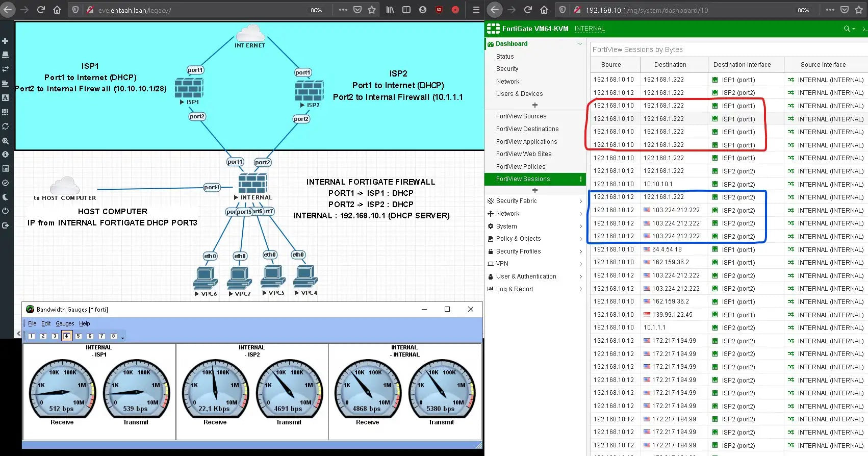The width and height of the screenshot is (868, 456).
Task: Expand the Security Fabric menu
Action: click(x=535, y=201)
